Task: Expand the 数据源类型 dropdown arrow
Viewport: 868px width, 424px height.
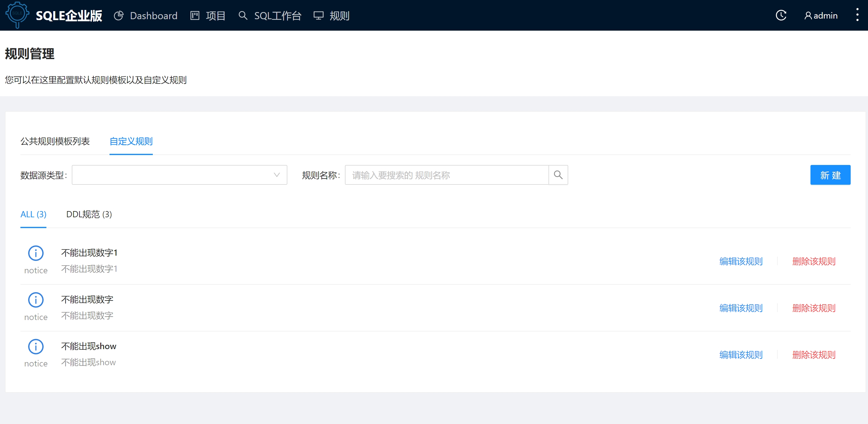Action: (x=277, y=175)
